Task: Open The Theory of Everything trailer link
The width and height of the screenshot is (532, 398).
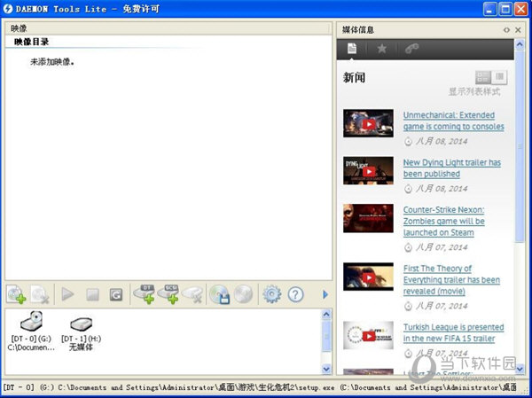Action: pos(451,280)
